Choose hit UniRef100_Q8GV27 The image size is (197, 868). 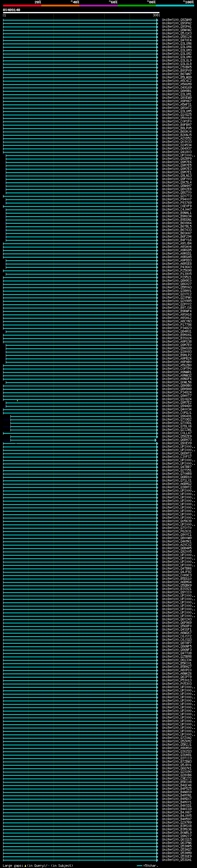(177, 284)
